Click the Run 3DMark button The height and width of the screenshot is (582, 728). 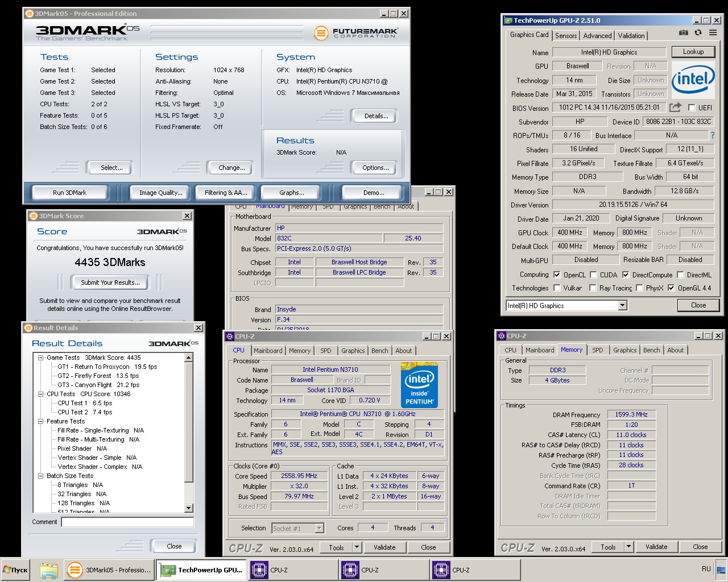click(70, 193)
